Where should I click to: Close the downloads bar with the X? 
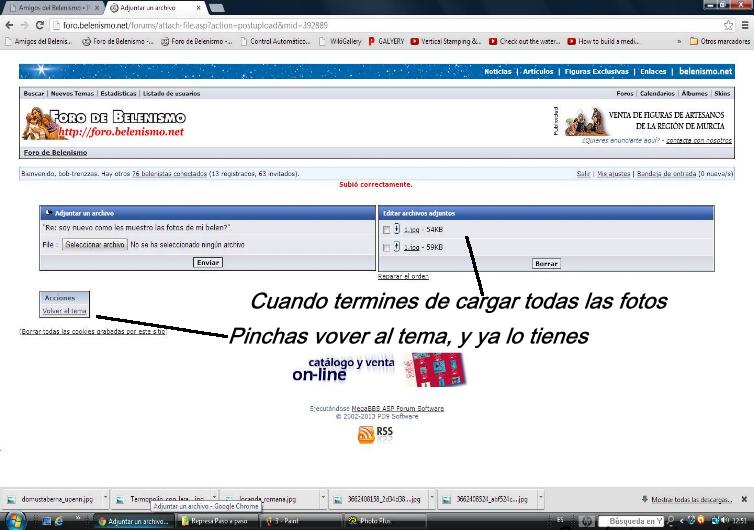click(745, 497)
